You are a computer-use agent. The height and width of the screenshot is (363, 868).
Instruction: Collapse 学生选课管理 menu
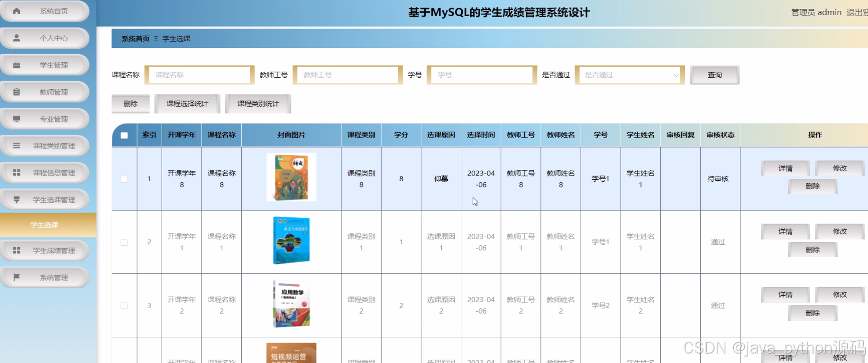45,200
